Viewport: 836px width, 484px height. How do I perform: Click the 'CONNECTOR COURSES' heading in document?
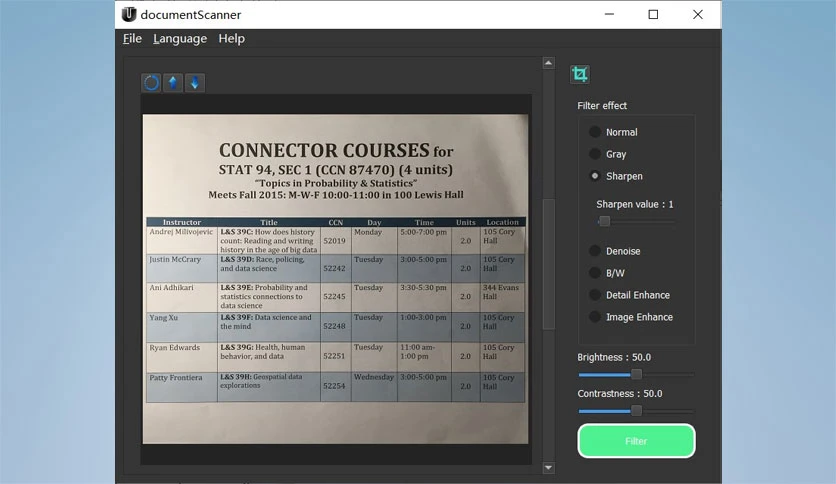coord(324,150)
